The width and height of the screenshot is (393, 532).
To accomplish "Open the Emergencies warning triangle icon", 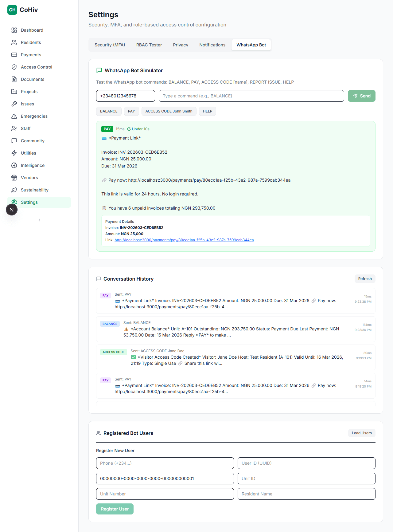I will point(14,116).
